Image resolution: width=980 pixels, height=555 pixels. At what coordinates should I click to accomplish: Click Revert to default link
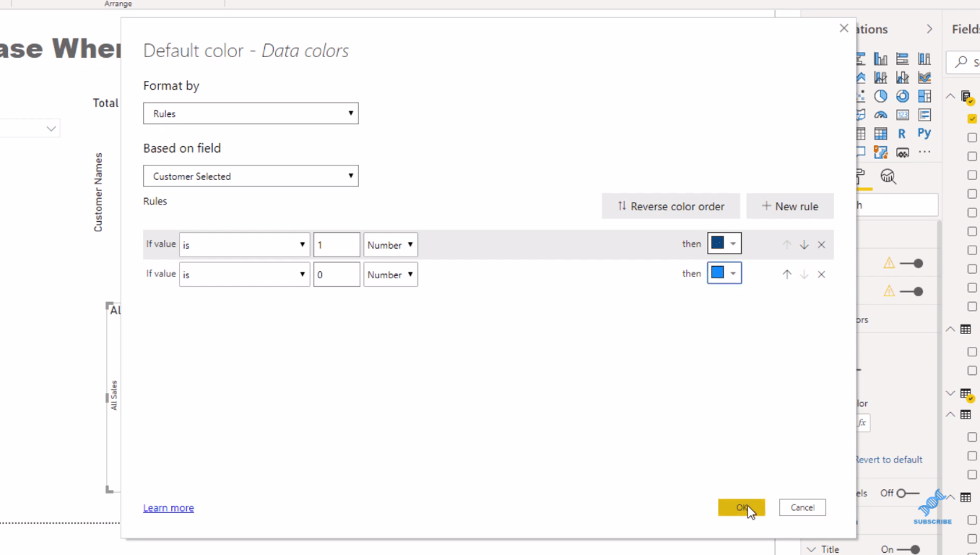888,460
